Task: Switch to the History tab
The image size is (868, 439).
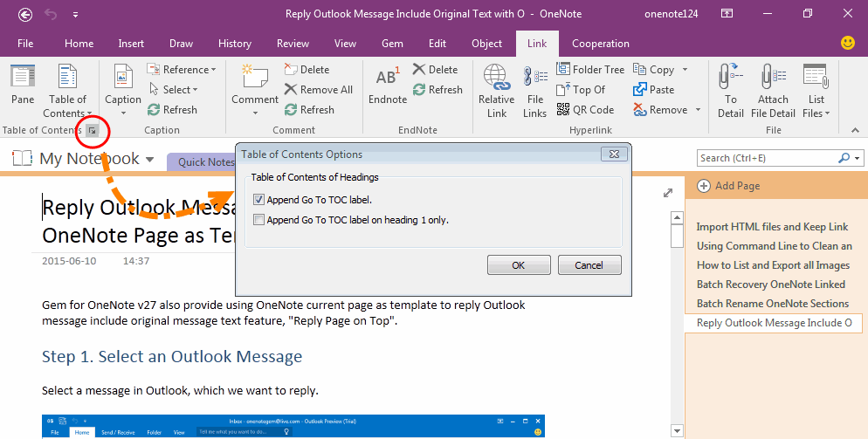Action: tap(235, 43)
